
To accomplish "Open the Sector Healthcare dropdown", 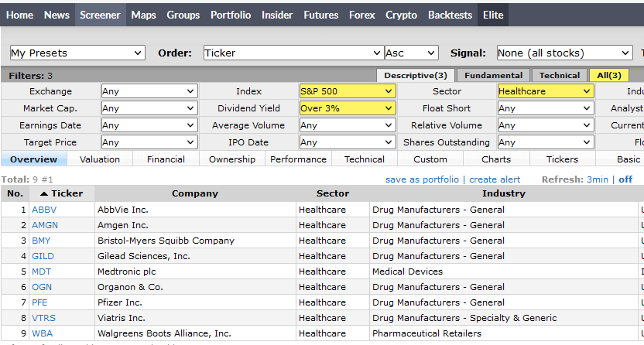I will coord(546,91).
